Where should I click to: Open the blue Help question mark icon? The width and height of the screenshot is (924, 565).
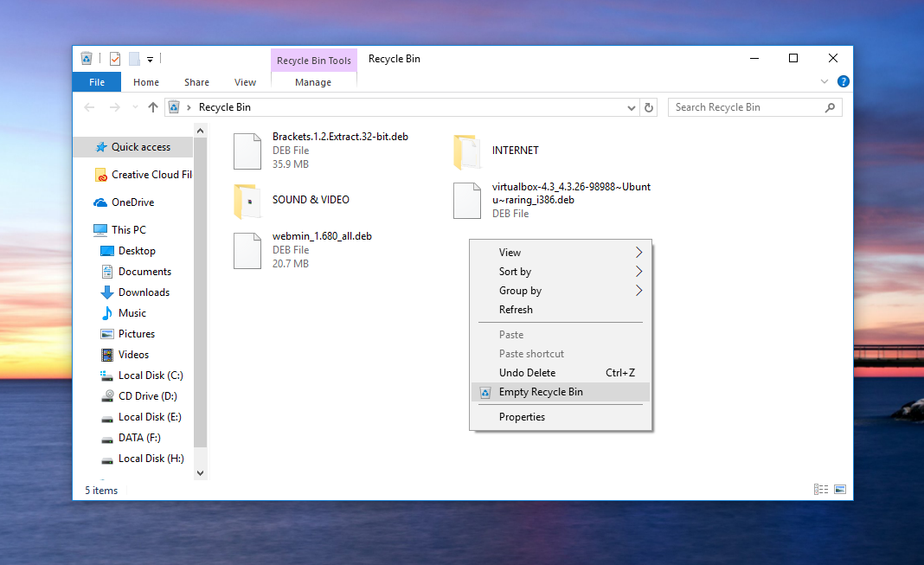[x=844, y=81]
